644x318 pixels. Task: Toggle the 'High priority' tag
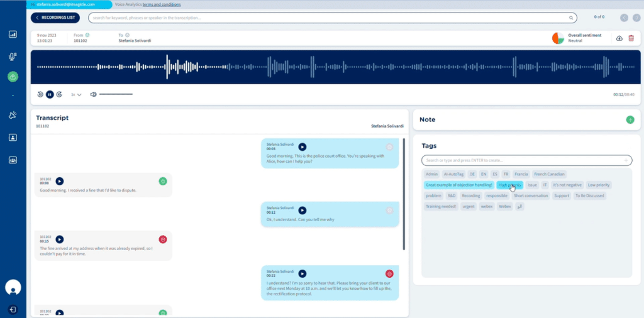509,185
